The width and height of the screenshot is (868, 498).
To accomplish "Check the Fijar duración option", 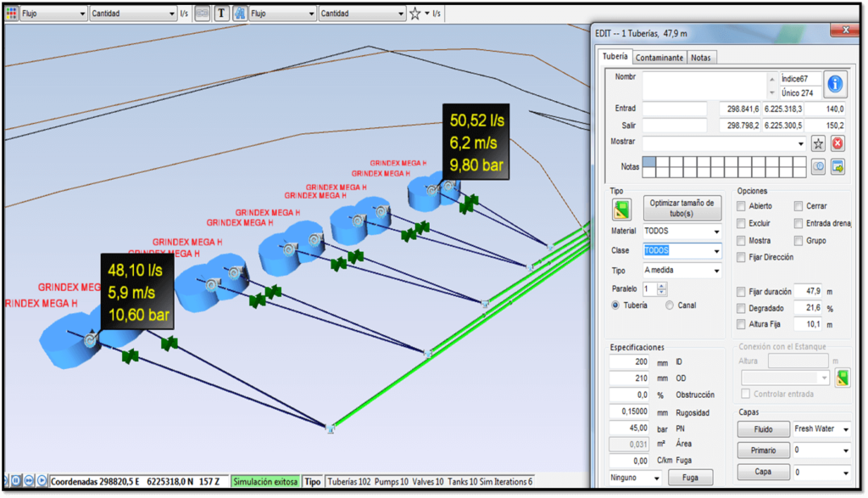I will [x=742, y=291].
